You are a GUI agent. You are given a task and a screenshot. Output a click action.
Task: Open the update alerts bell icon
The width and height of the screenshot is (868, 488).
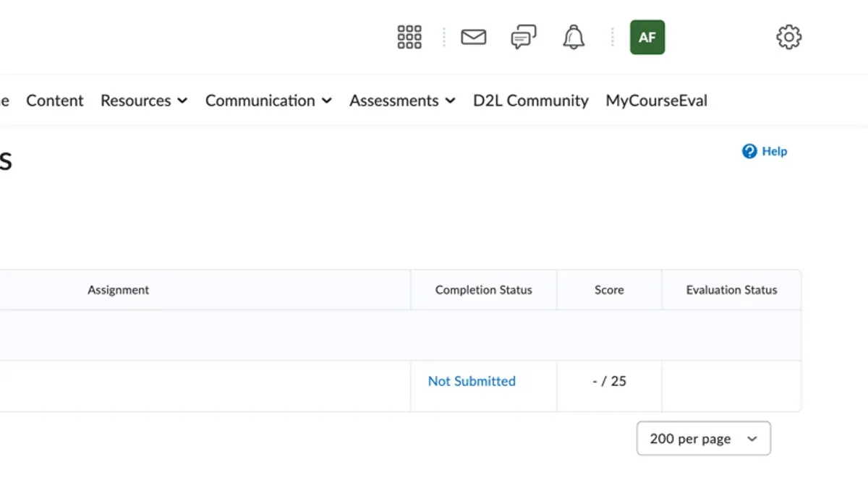[574, 37]
